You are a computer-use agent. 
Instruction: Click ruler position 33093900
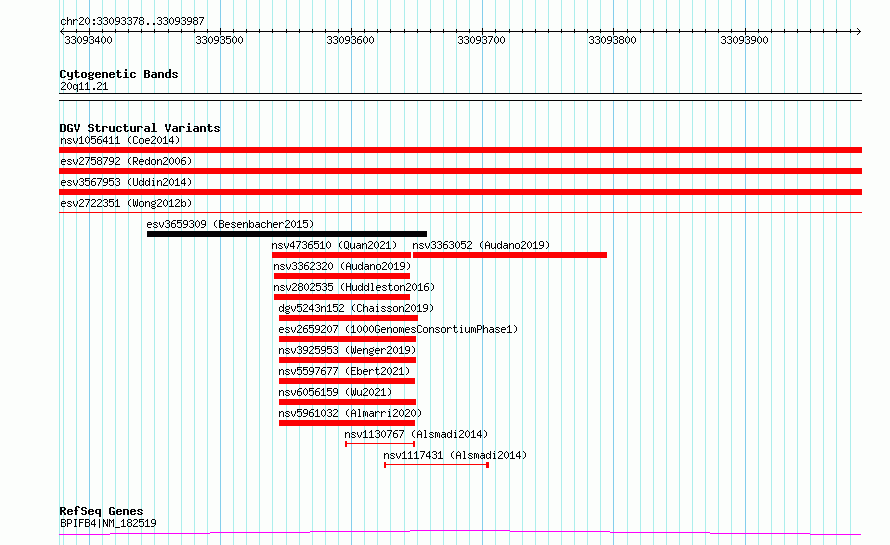(x=744, y=40)
